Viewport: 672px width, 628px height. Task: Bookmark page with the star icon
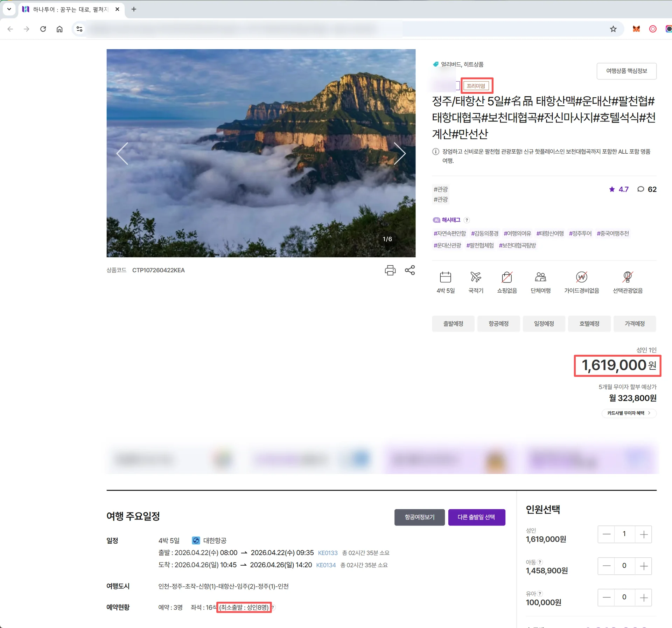pyautogui.click(x=613, y=29)
